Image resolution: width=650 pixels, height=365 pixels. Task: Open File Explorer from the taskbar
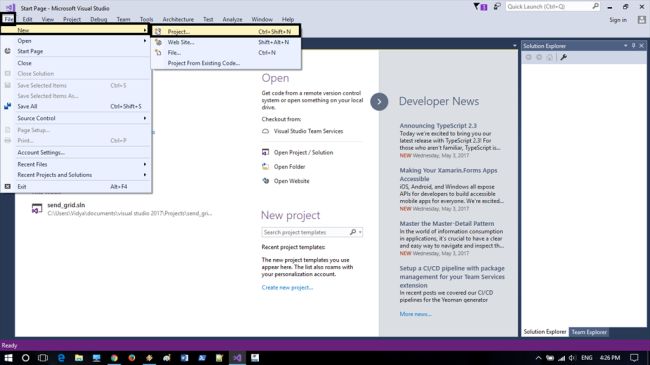[79, 358]
